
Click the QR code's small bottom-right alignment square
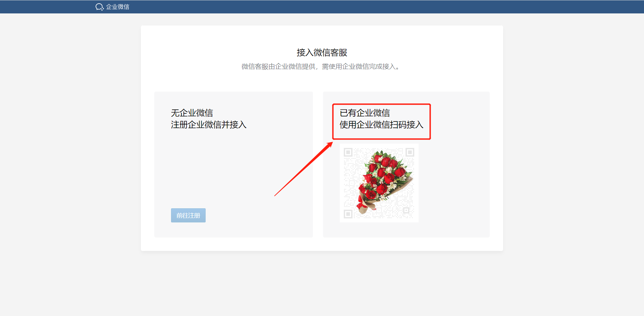click(x=406, y=210)
